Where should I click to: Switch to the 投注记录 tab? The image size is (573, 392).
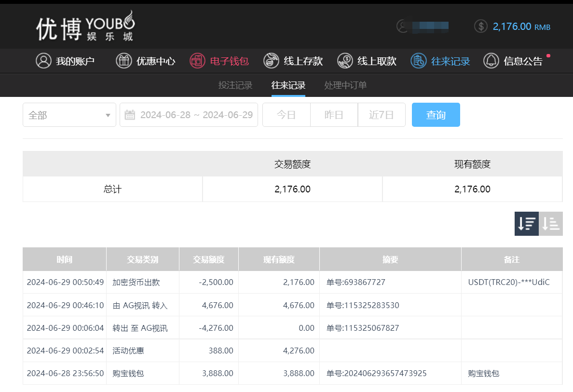pyautogui.click(x=235, y=85)
